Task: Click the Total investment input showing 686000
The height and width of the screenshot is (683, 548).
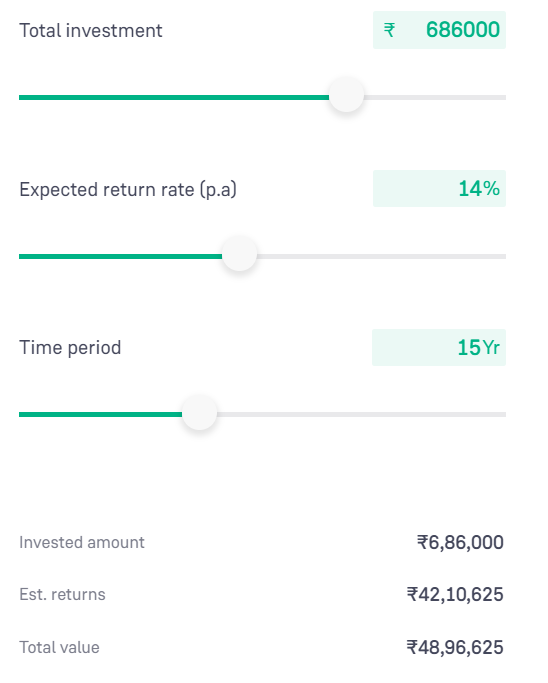Action: [x=439, y=30]
